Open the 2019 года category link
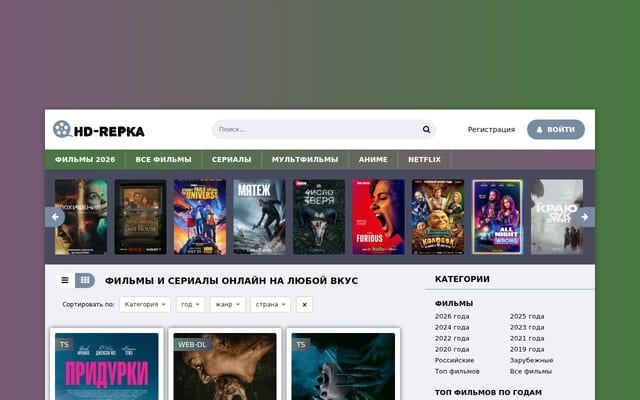Image resolution: width=640 pixels, height=400 pixels. [527, 349]
